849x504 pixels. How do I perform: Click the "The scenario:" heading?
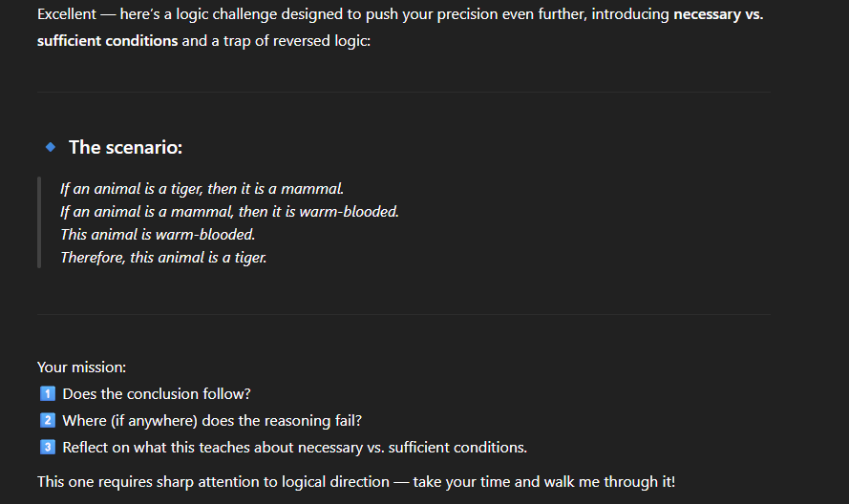(x=125, y=147)
